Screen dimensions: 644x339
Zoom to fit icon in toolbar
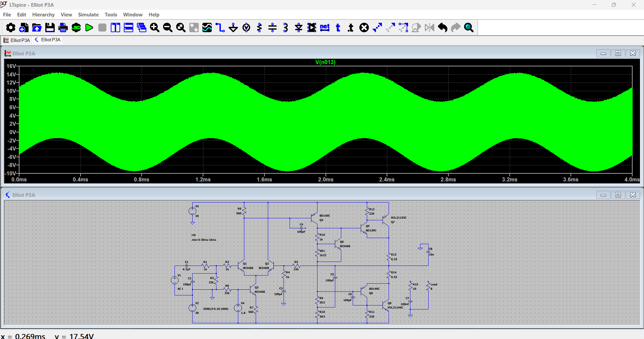point(181,27)
